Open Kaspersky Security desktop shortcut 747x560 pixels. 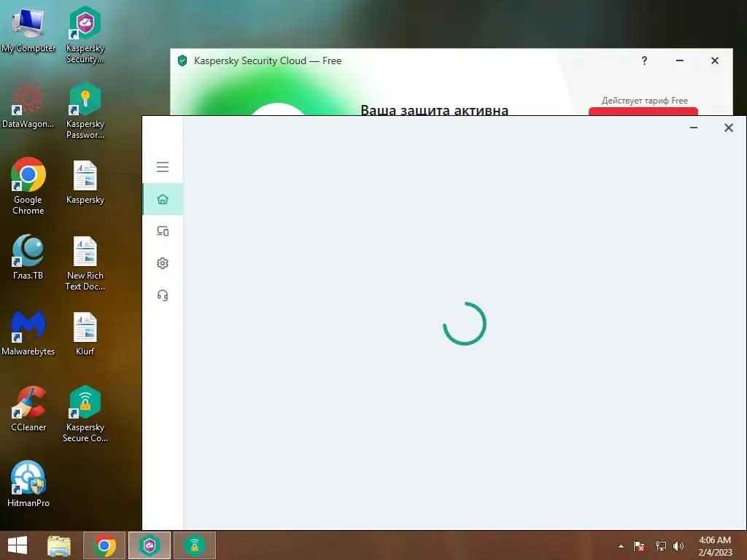tap(85, 35)
